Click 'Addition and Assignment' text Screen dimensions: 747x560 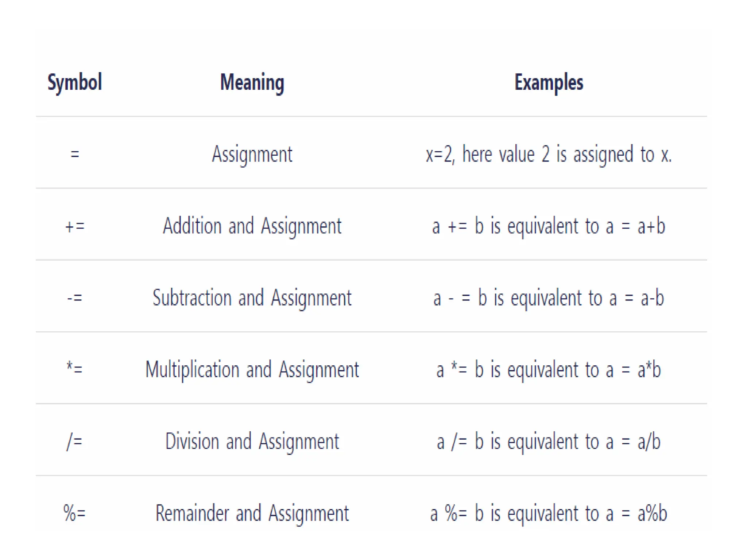click(252, 226)
